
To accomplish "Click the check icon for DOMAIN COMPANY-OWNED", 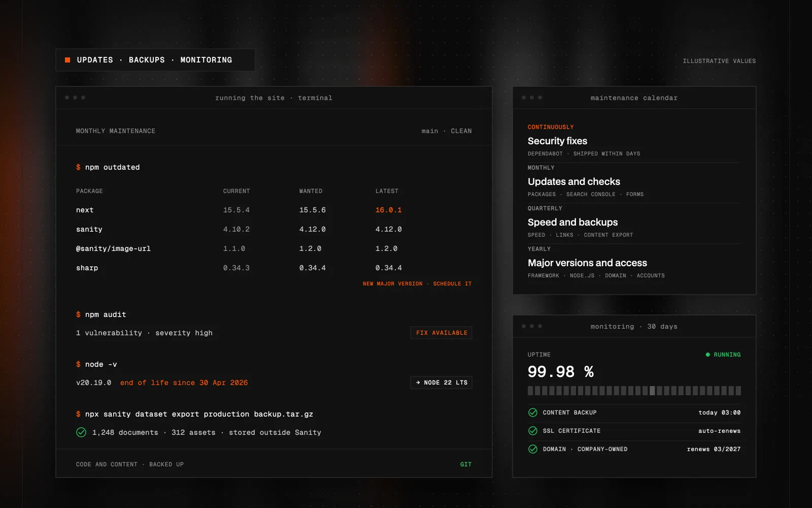I will [533, 449].
